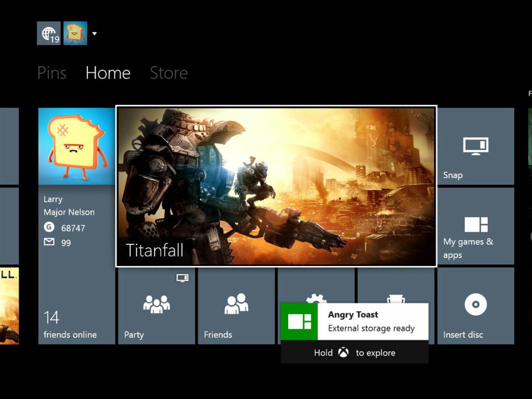Click the Friends tile label

(x=218, y=334)
